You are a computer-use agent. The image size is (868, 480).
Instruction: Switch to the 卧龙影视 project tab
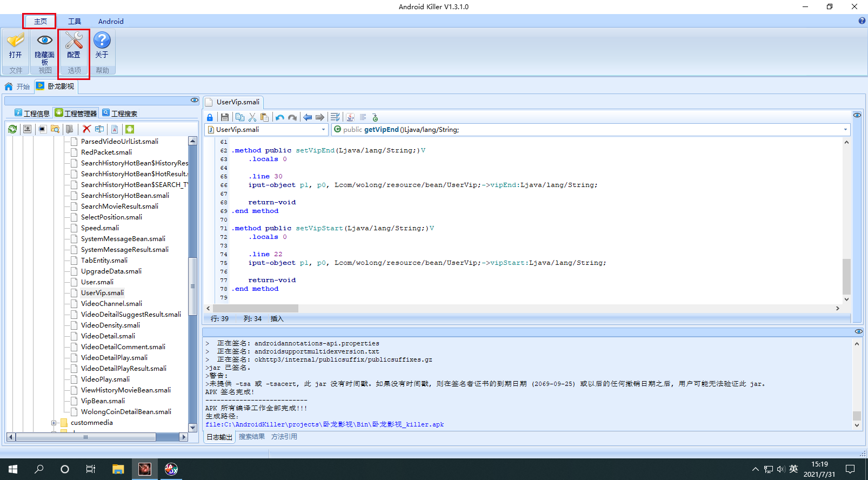pos(55,86)
